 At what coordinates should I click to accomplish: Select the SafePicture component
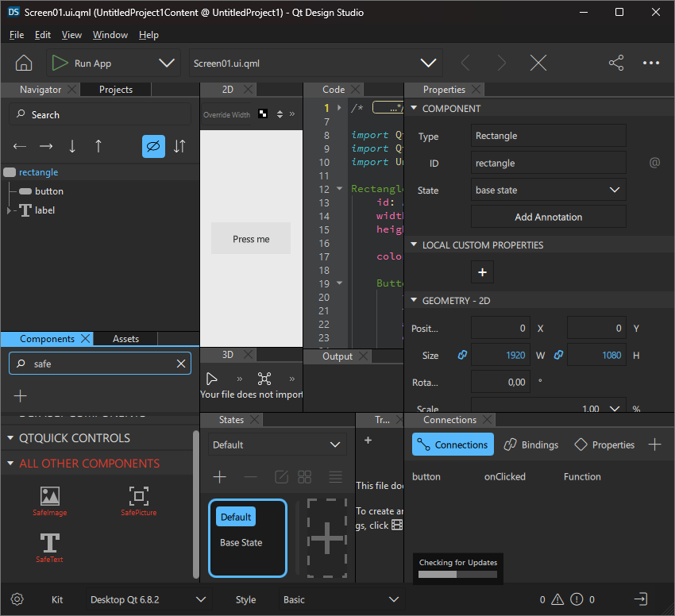point(139,501)
